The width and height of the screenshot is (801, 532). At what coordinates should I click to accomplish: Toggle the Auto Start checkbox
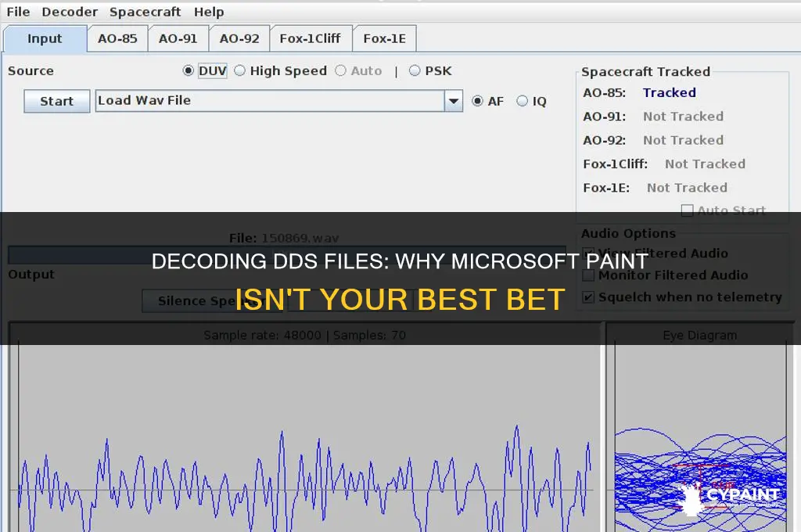[687, 210]
